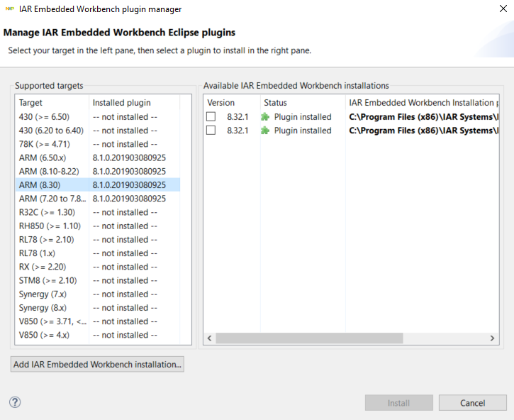The height and width of the screenshot is (420, 514).
Task: Click the Version column header
Action: click(x=220, y=103)
